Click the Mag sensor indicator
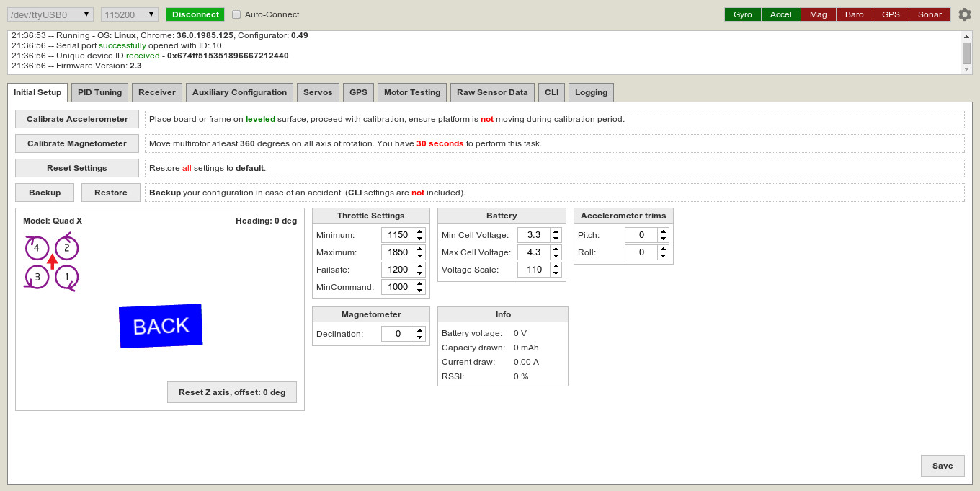Viewport: 980px width, 491px height. [819, 14]
